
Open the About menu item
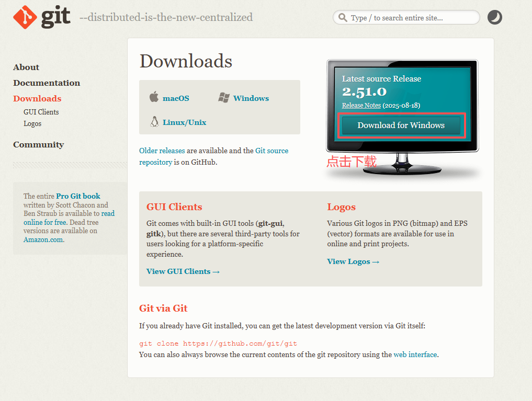click(x=26, y=67)
